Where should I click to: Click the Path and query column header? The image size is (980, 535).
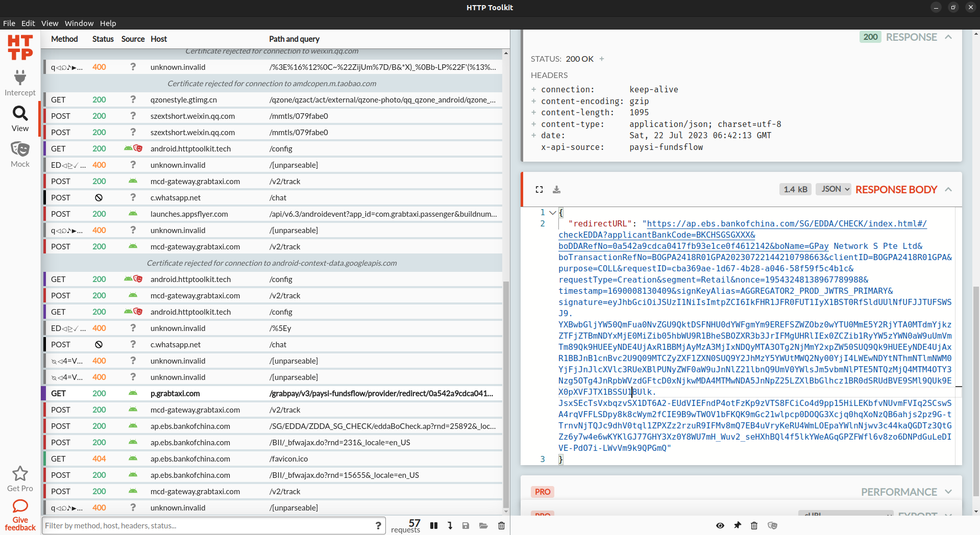pyautogui.click(x=294, y=39)
